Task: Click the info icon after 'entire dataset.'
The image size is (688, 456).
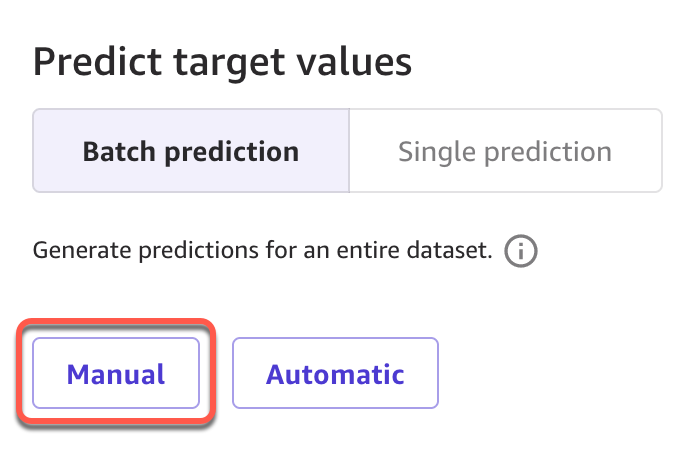Action: tap(521, 251)
